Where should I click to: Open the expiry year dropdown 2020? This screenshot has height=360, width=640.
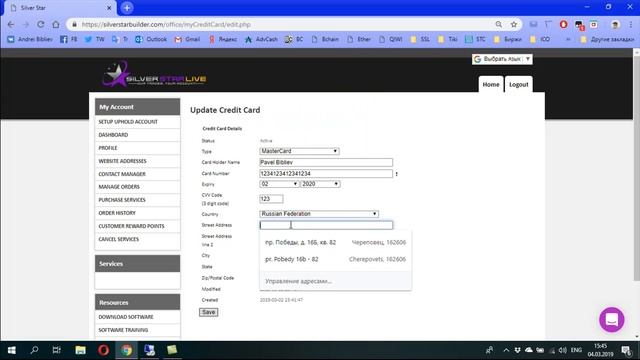point(320,184)
